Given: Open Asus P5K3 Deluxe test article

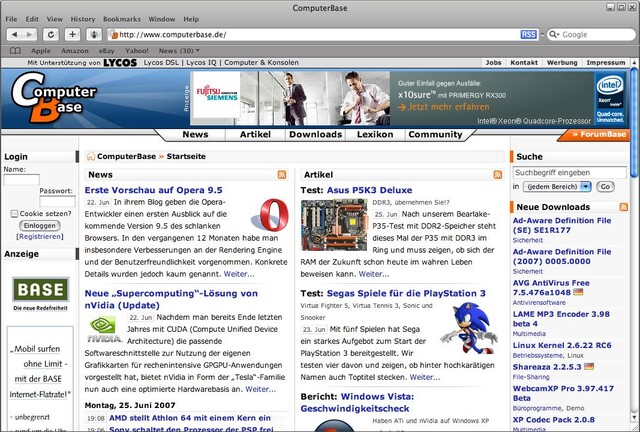Looking at the screenshot, I should [x=369, y=190].
